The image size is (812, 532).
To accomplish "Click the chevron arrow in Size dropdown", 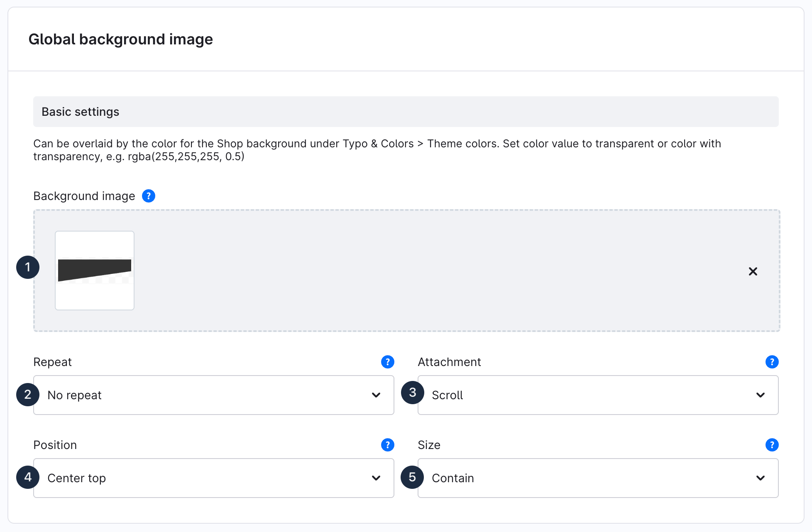I will pyautogui.click(x=760, y=478).
